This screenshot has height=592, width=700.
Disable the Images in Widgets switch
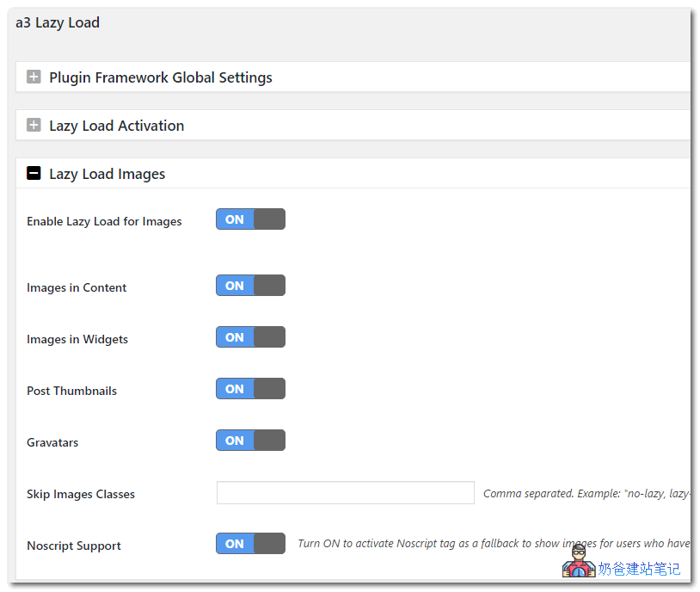pyautogui.click(x=250, y=337)
